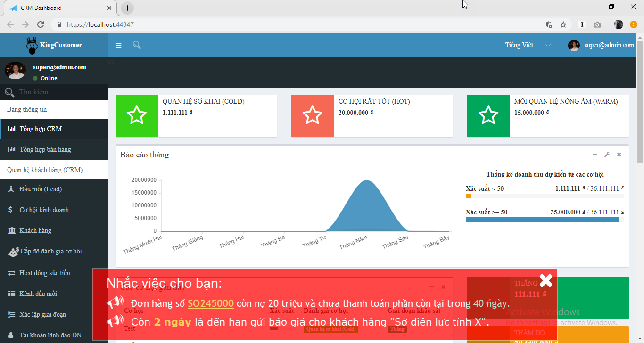
Task: Click the shield extension icon in address bar
Action: tap(549, 24)
